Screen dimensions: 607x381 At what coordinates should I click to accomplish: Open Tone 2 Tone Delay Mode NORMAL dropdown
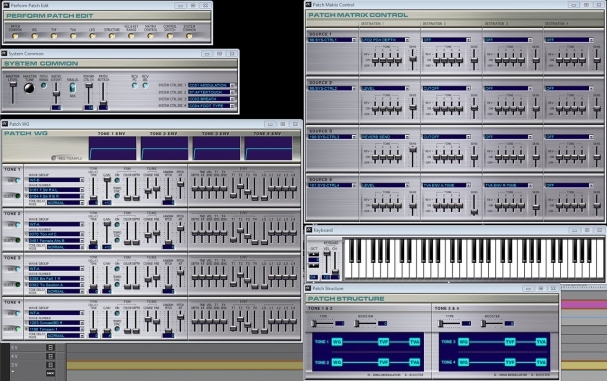tap(65, 247)
